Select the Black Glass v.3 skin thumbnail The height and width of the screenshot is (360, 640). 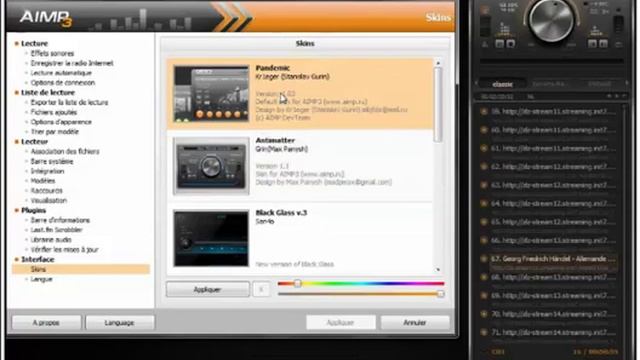(211, 238)
